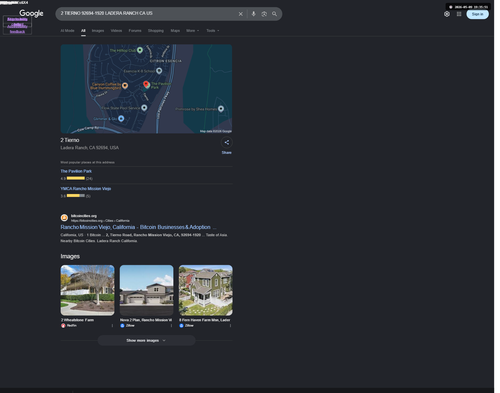Select the All results tab
500x393 pixels.
click(83, 31)
